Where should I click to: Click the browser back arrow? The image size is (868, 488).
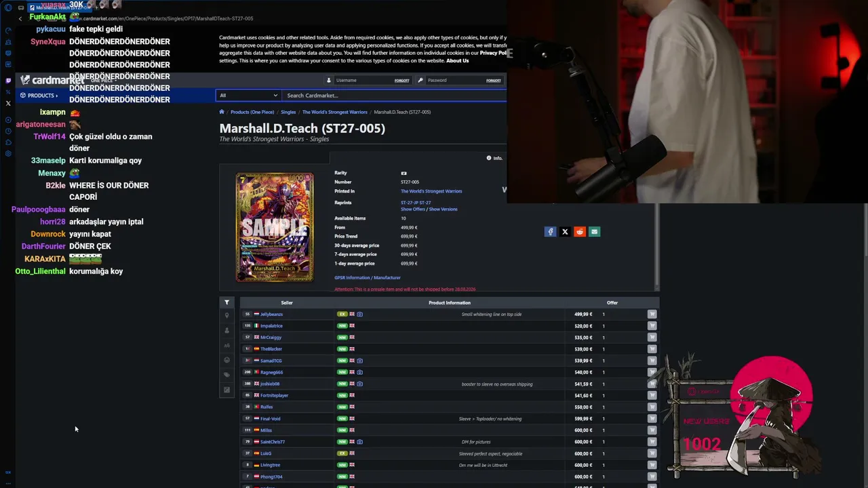(x=20, y=18)
